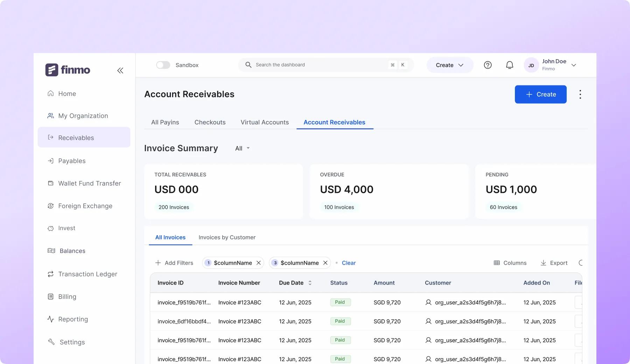Click the Clear filters link
Screen dimensions: 630x364
tap(349, 263)
